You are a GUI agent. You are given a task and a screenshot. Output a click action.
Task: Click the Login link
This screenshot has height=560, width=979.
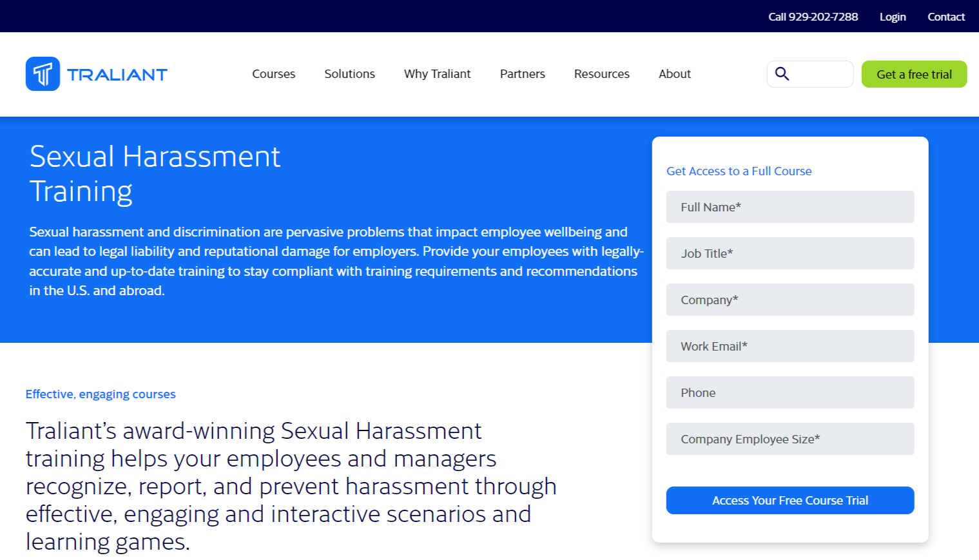click(x=893, y=17)
